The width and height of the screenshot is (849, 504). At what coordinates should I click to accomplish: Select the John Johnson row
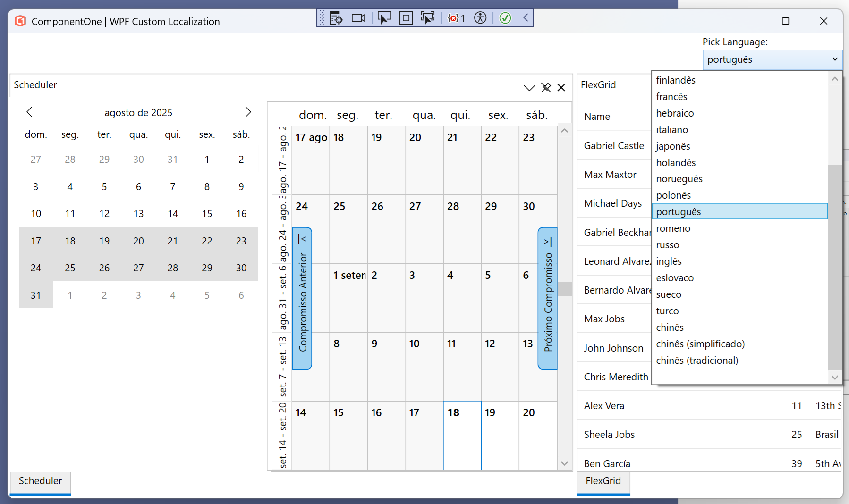point(614,348)
